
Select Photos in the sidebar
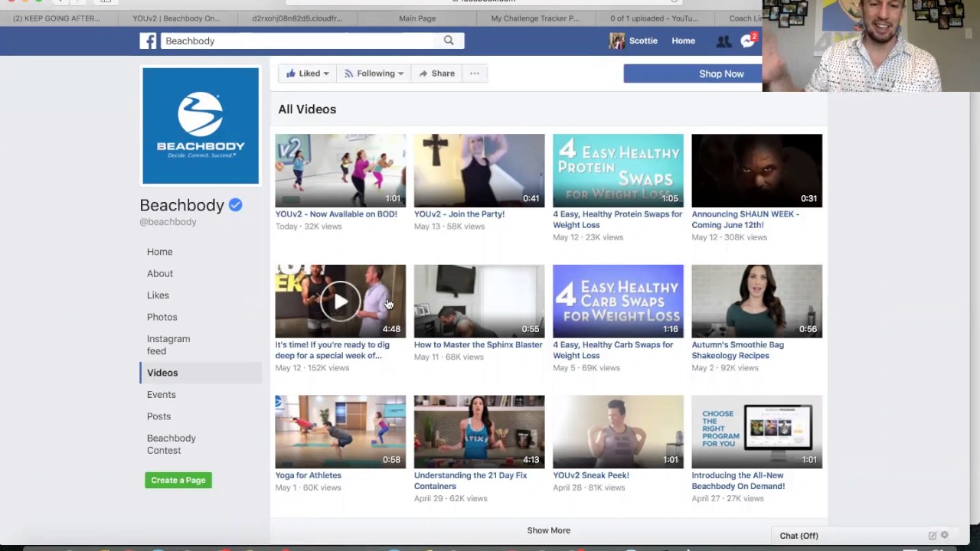pyautogui.click(x=162, y=317)
